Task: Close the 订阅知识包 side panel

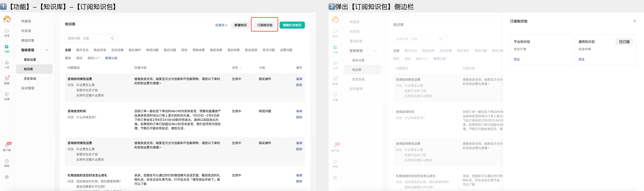Action: (634, 21)
